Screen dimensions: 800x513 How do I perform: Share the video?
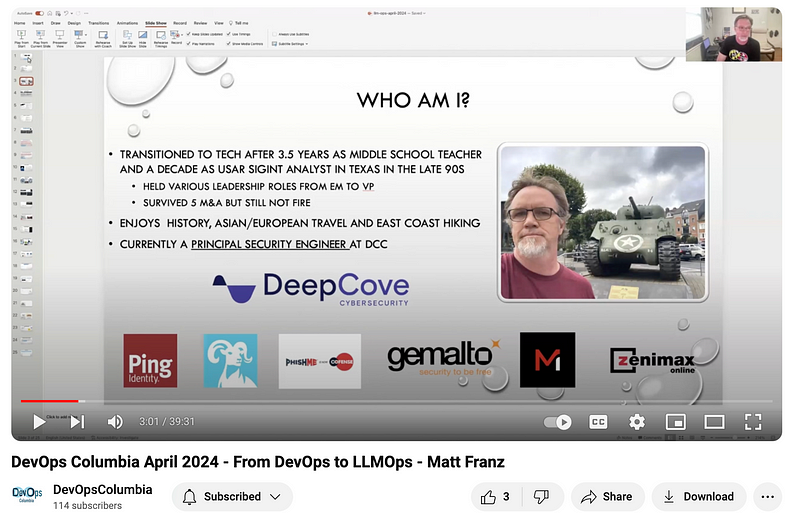607,497
